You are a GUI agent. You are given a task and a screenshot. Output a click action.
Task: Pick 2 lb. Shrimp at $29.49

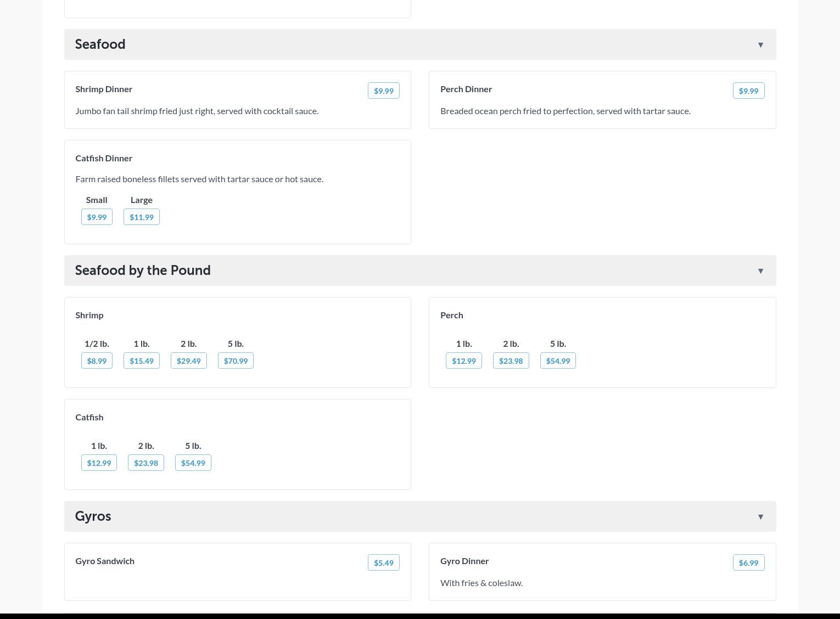click(188, 361)
